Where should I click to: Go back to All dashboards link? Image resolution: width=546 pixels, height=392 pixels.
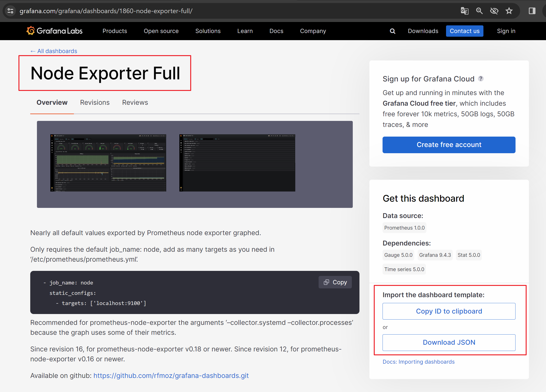click(54, 51)
